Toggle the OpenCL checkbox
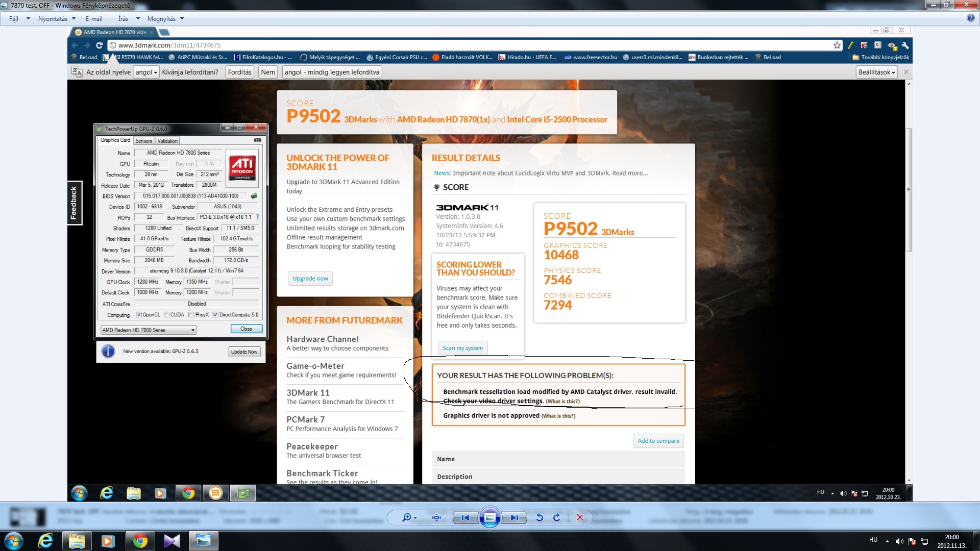980x551 pixels. pos(138,315)
